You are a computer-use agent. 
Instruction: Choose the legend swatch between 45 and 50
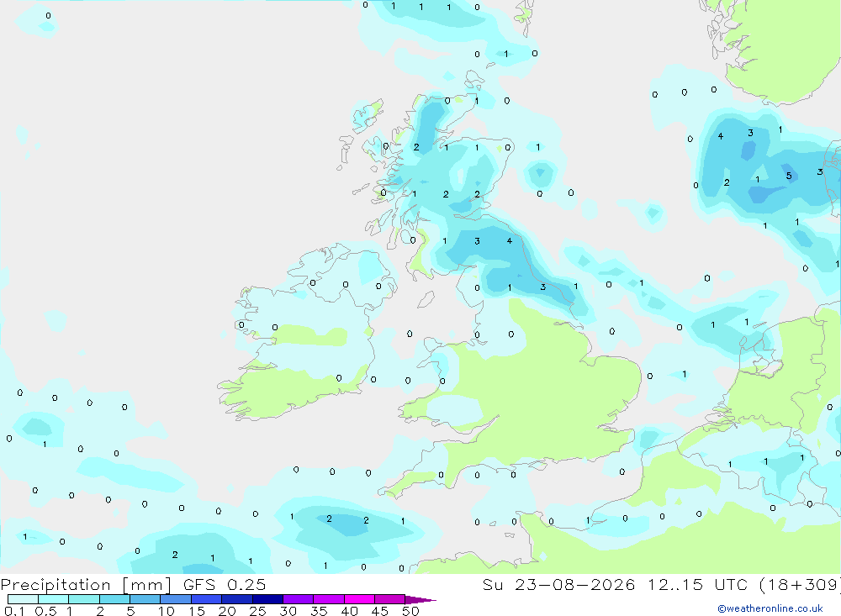390,599
